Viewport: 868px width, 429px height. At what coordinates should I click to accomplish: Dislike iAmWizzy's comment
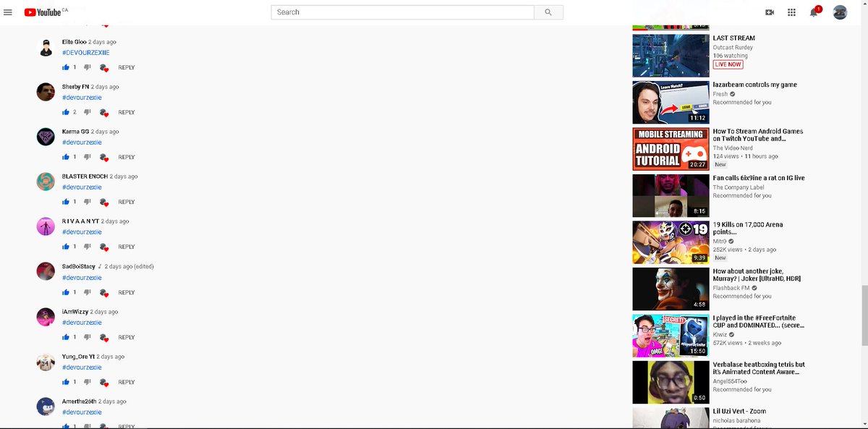tap(87, 337)
